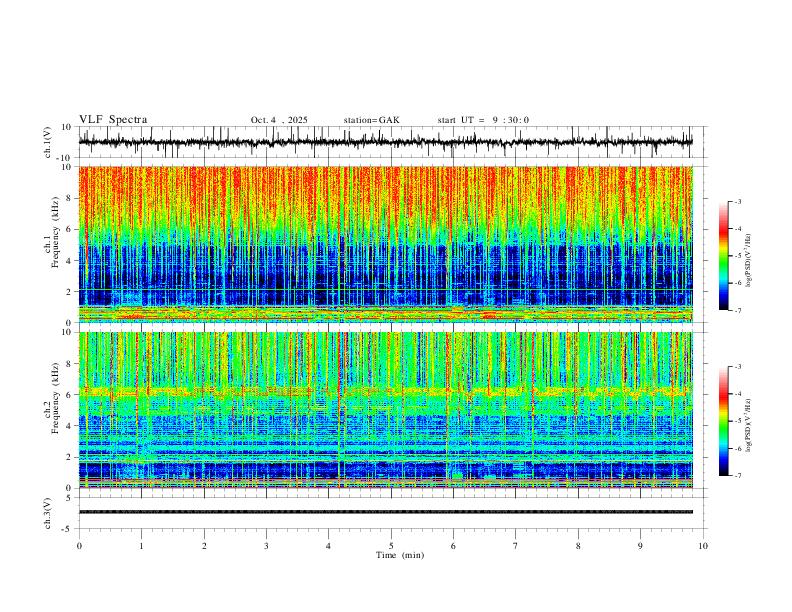This screenshot has width=792, height=612.
Task: Click the color bar beside ch.2 spectrogram
Action: [x=724, y=421]
